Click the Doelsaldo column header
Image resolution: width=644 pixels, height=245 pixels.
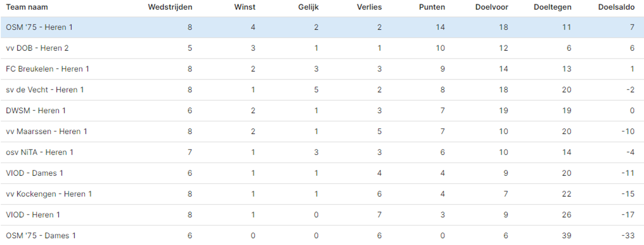click(616, 7)
